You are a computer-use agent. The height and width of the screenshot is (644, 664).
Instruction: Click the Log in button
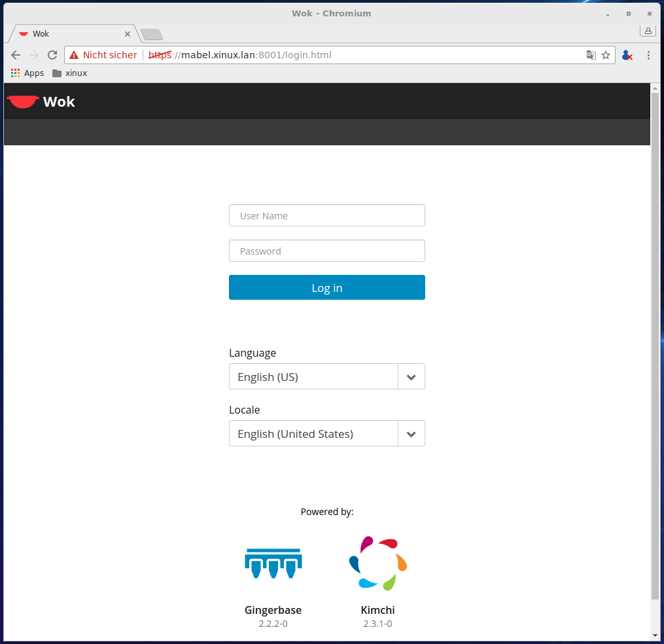coord(326,287)
